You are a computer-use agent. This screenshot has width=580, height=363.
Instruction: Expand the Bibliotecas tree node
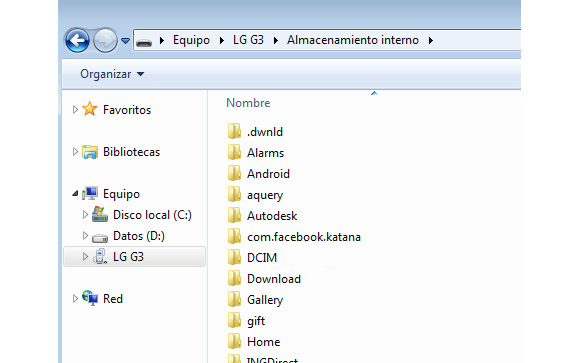click(x=75, y=151)
